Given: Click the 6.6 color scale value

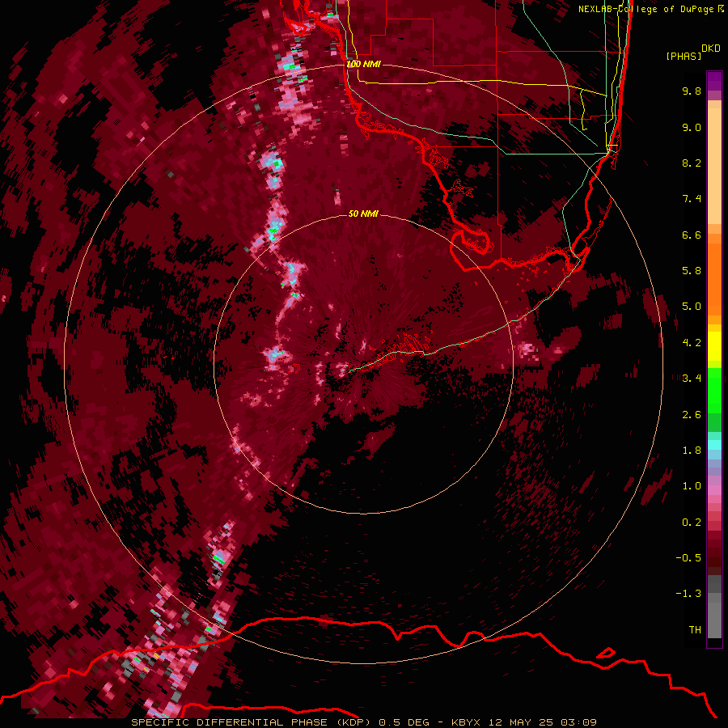Looking at the screenshot, I should pyautogui.click(x=692, y=235).
